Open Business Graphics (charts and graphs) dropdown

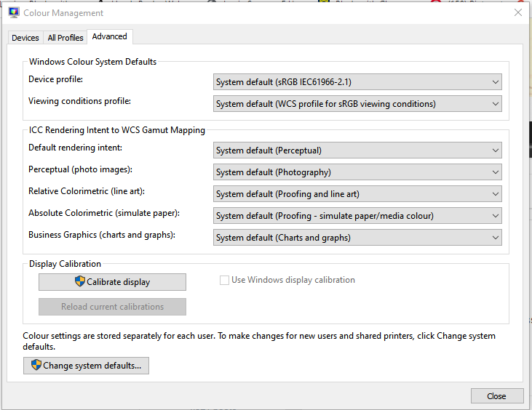click(x=357, y=238)
